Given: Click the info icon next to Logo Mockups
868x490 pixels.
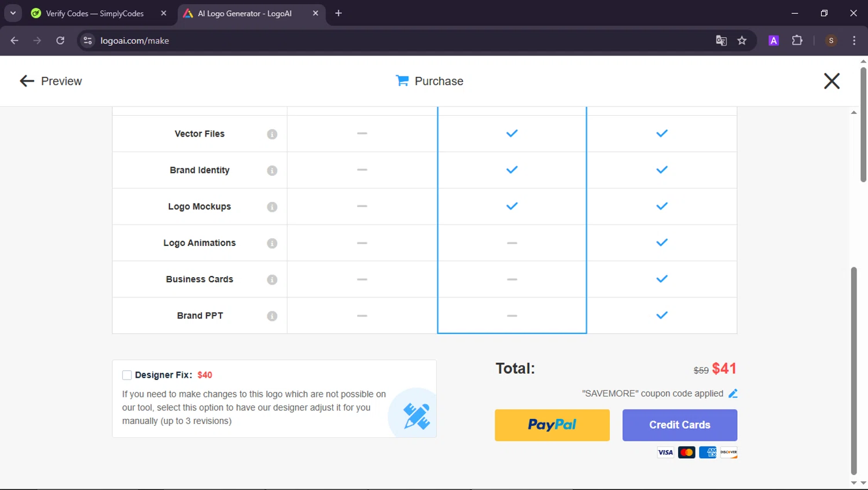Looking at the screenshot, I should click(272, 207).
